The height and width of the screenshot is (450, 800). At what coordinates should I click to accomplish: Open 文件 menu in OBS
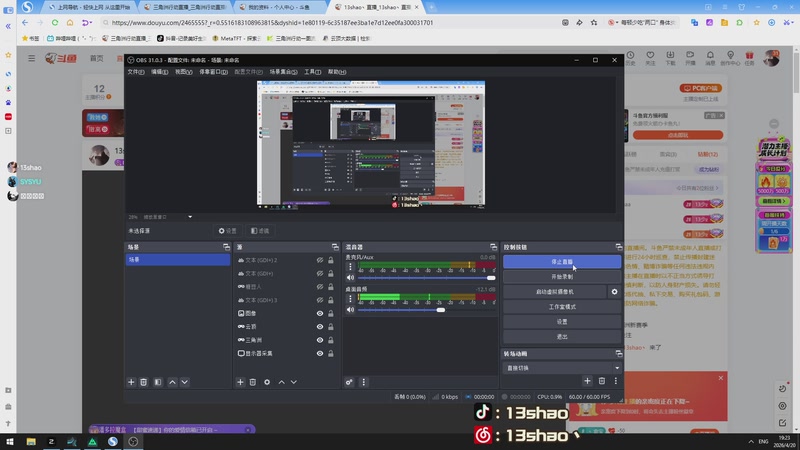(x=136, y=72)
